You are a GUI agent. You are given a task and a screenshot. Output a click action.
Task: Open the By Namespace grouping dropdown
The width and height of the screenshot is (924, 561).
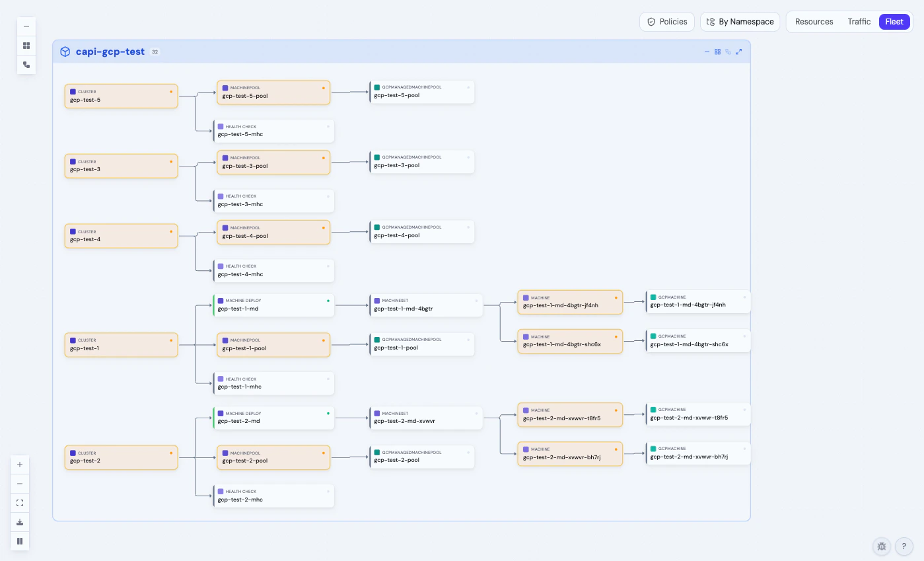(x=740, y=22)
